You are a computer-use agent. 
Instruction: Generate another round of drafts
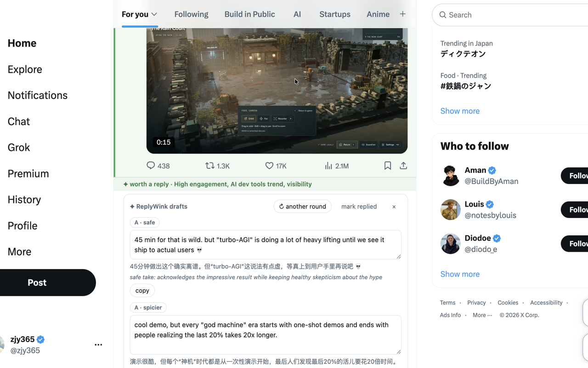pos(302,207)
